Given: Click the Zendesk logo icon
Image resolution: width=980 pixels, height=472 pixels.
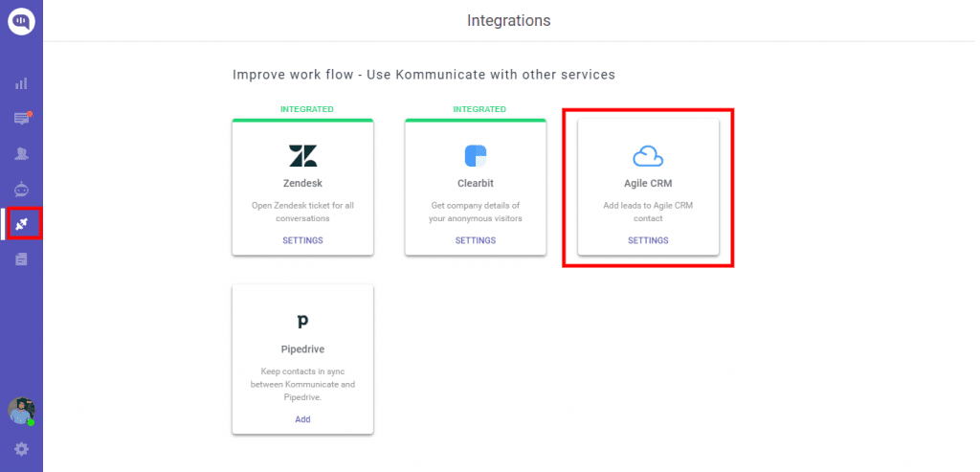Looking at the screenshot, I should click(x=302, y=156).
